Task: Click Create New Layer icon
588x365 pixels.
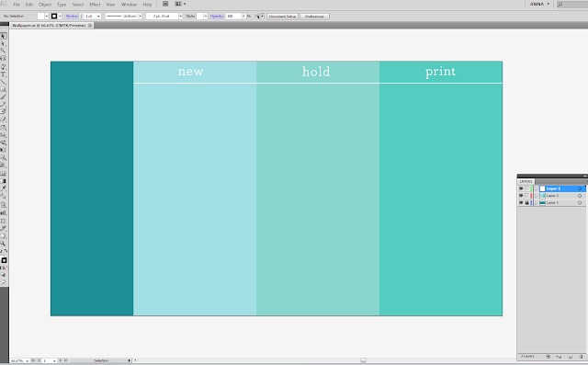Action: (x=570, y=357)
